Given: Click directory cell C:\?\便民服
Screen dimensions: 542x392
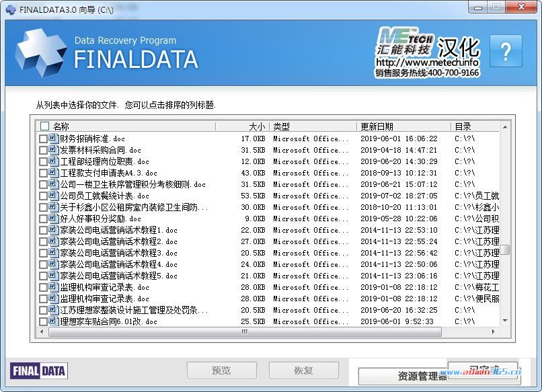Looking at the screenshot, I should 477,299.
